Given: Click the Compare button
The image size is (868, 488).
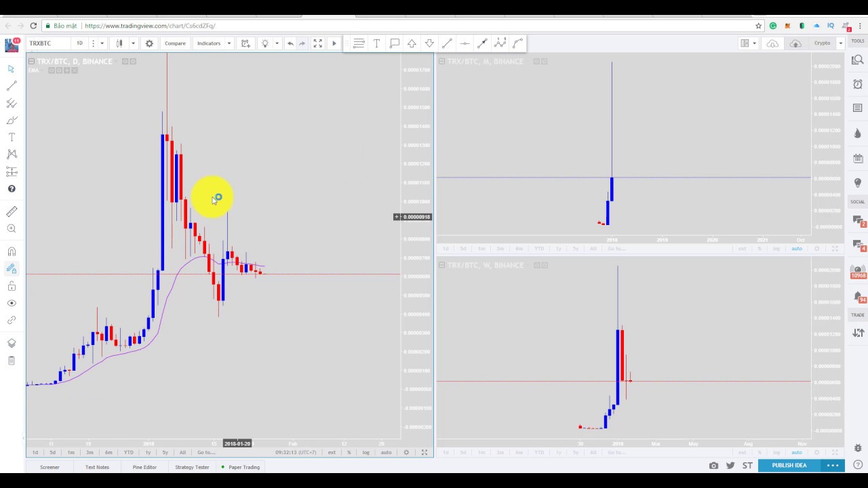Looking at the screenshot, I should tap(175, 43).
